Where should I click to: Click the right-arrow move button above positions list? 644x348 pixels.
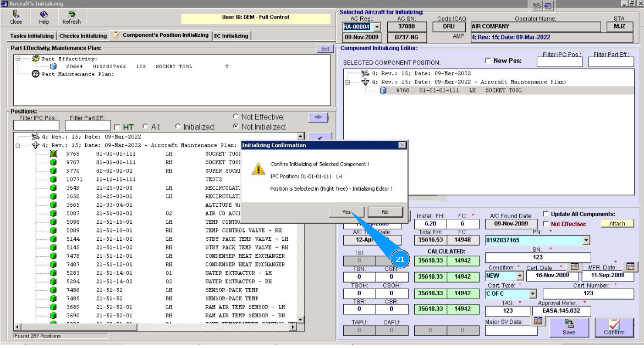[318, 117]
